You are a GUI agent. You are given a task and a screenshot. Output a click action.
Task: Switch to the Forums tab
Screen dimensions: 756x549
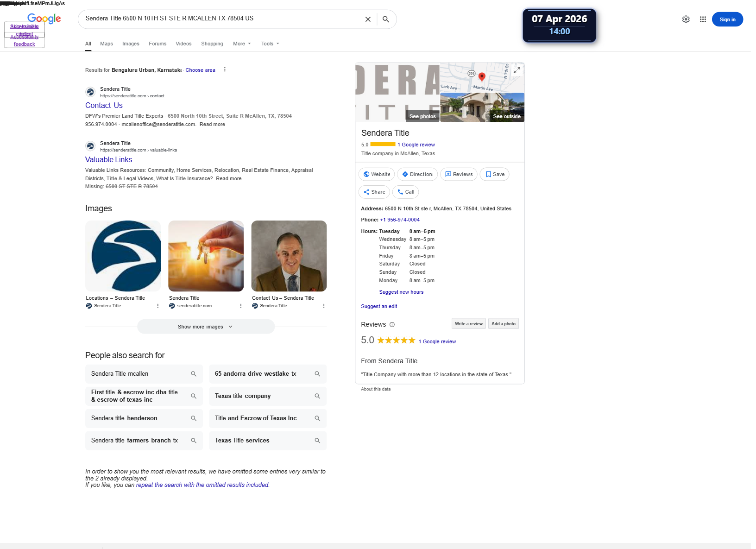click(157, 44)
